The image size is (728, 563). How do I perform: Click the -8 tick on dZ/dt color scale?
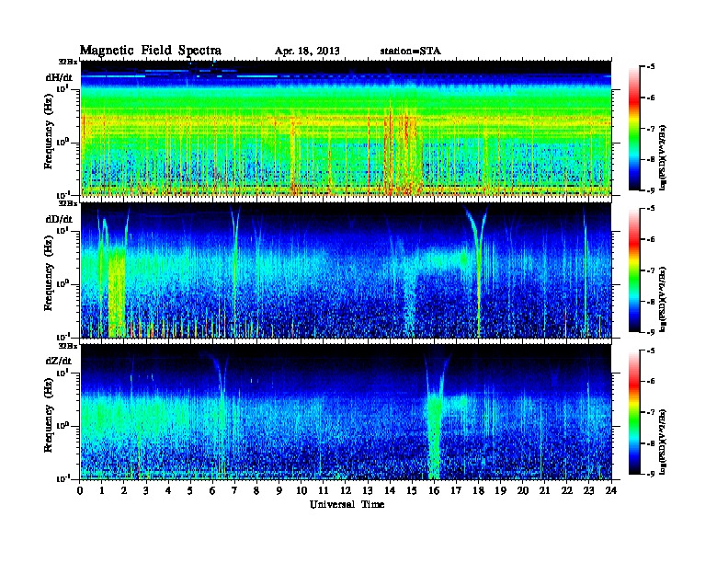pyautogui.click(x=651, y=443)
